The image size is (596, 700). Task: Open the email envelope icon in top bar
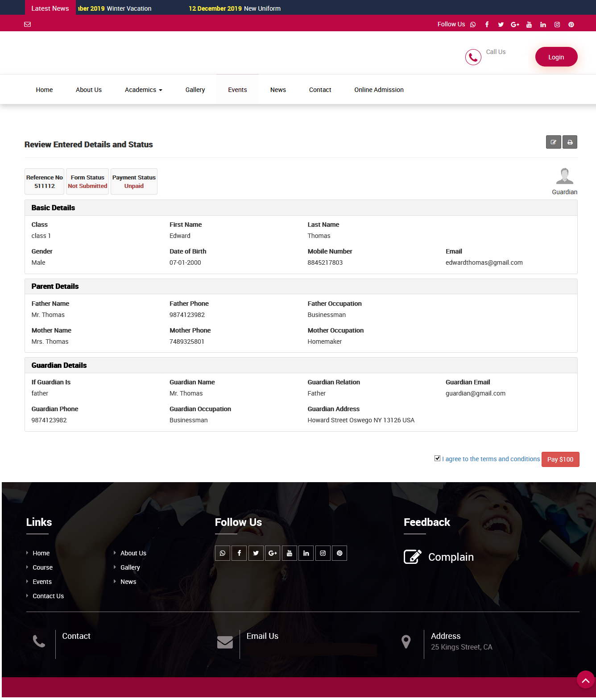click(28, 25)
